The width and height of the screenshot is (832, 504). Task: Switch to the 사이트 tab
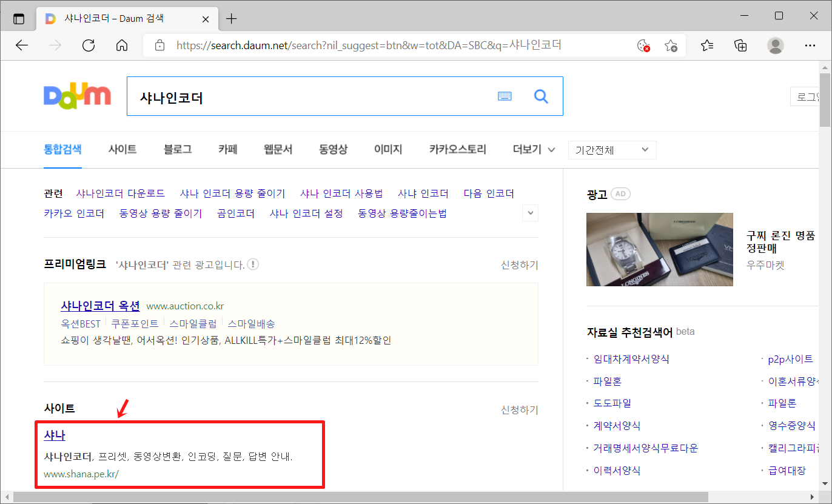click(x=122, y=149)
